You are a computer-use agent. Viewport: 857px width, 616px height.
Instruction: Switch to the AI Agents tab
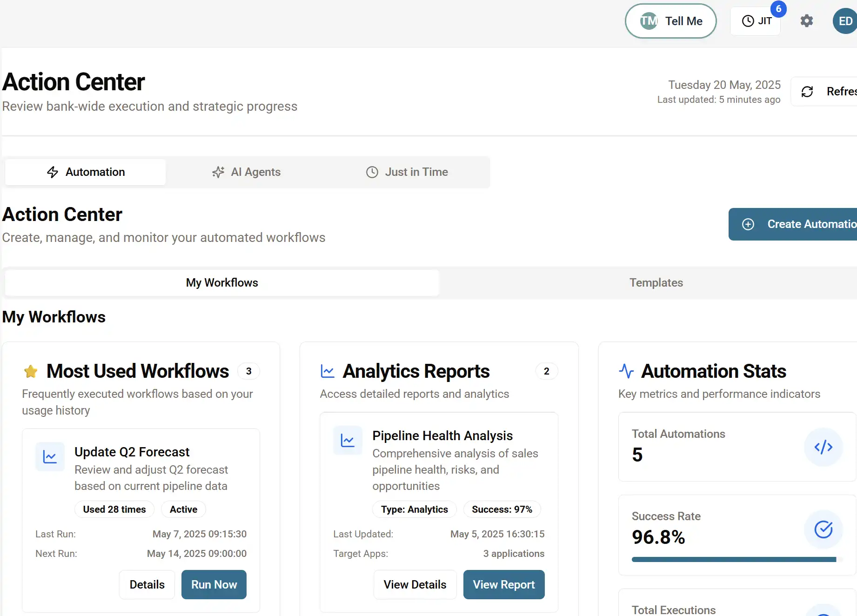coord(246,172)
